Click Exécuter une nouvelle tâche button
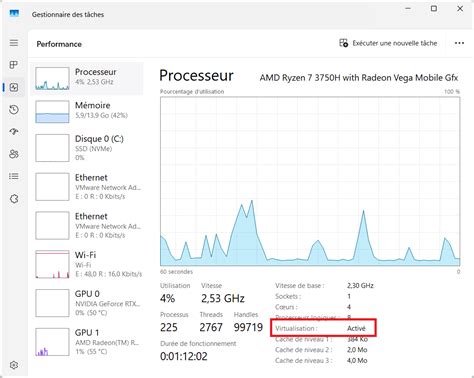474x378 pixels. pyautogui.click(x=388, y=43)
